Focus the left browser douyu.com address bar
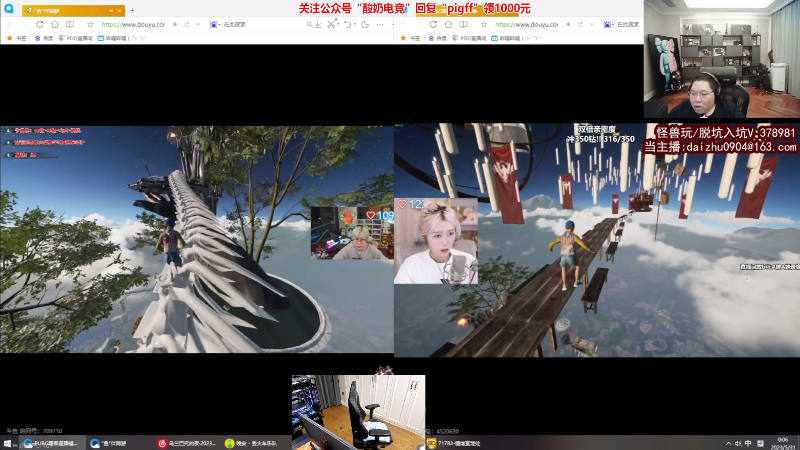Viewport: 800px width, 450px height. pos(133,24)
